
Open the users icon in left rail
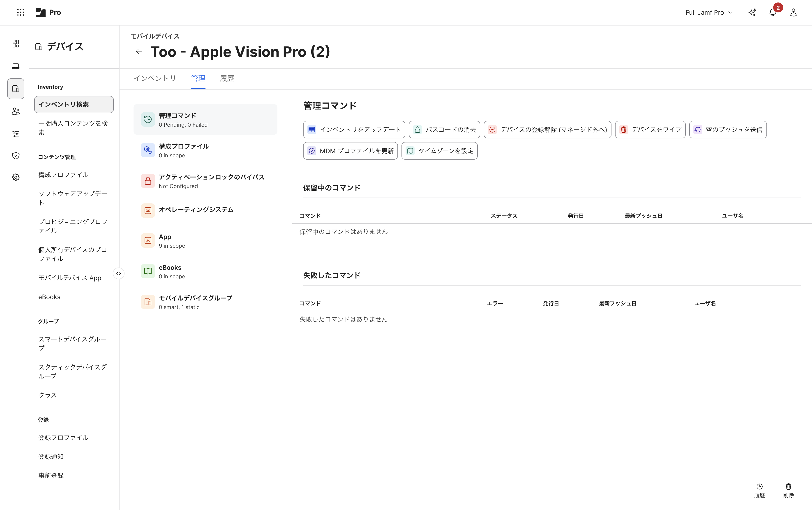point(16,111)
